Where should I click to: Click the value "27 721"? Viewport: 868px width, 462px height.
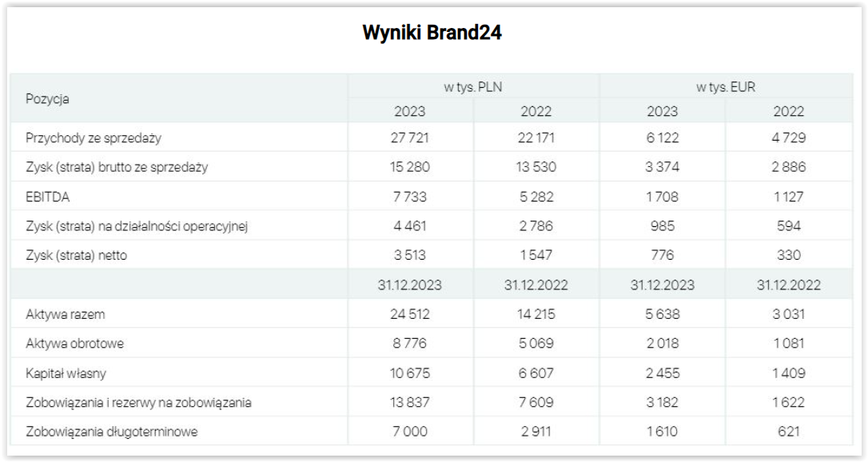(410, 137)
